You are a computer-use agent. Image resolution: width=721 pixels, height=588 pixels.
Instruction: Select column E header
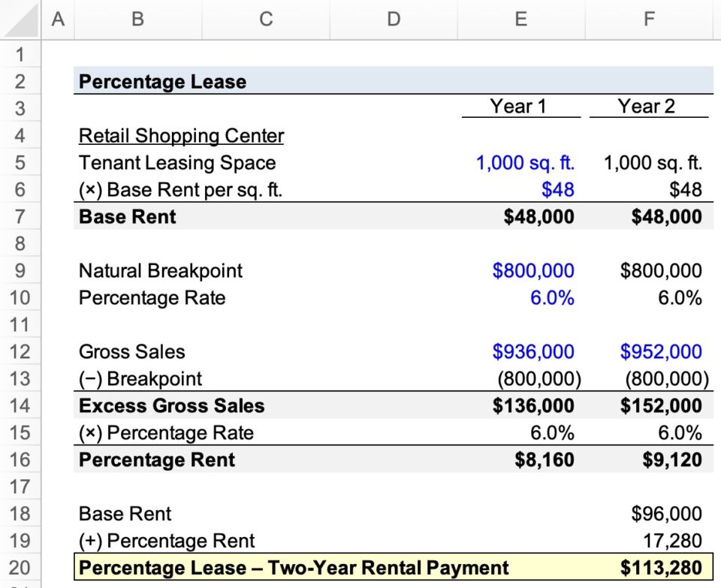click(520, 20)
